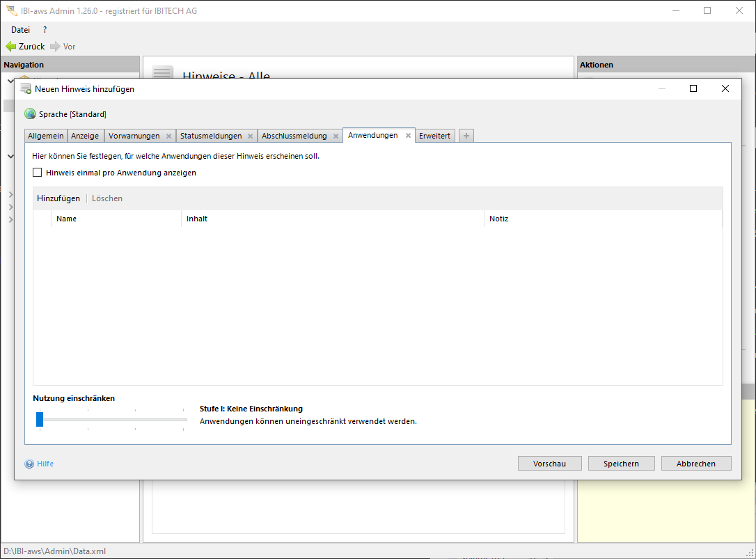Click the Name column header
This screenshot has height=559, width=756.
67,219
